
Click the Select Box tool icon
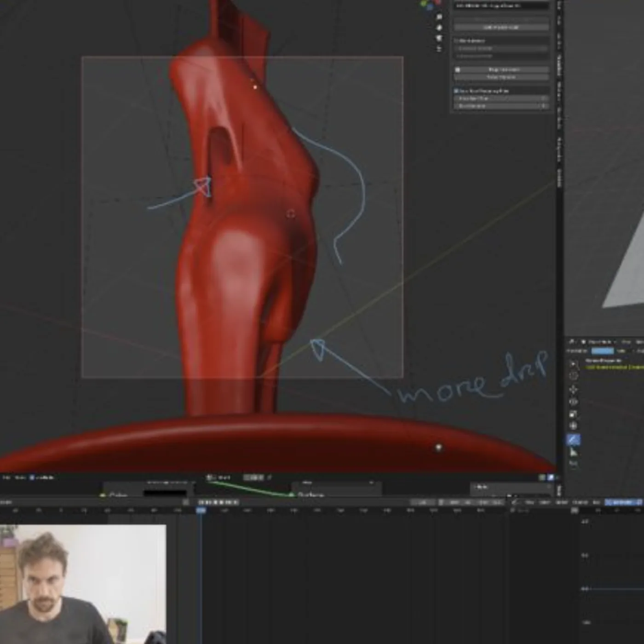pos(573,365)
